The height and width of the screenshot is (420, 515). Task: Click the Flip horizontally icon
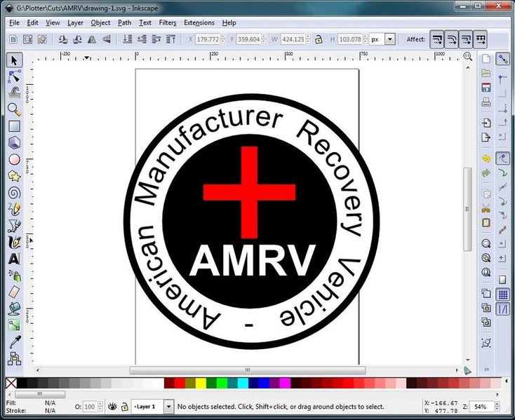[92, 39]
